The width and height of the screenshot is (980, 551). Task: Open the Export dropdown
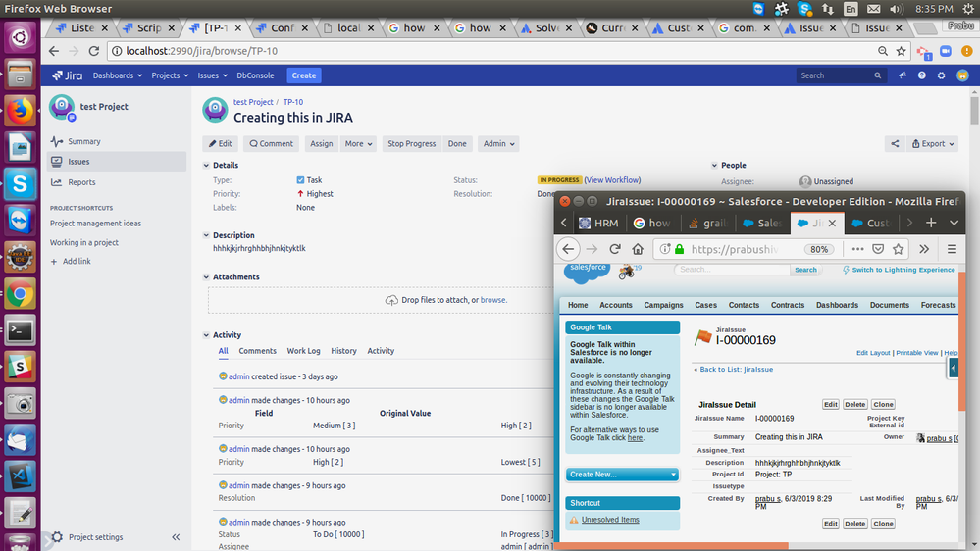(933, 144)
